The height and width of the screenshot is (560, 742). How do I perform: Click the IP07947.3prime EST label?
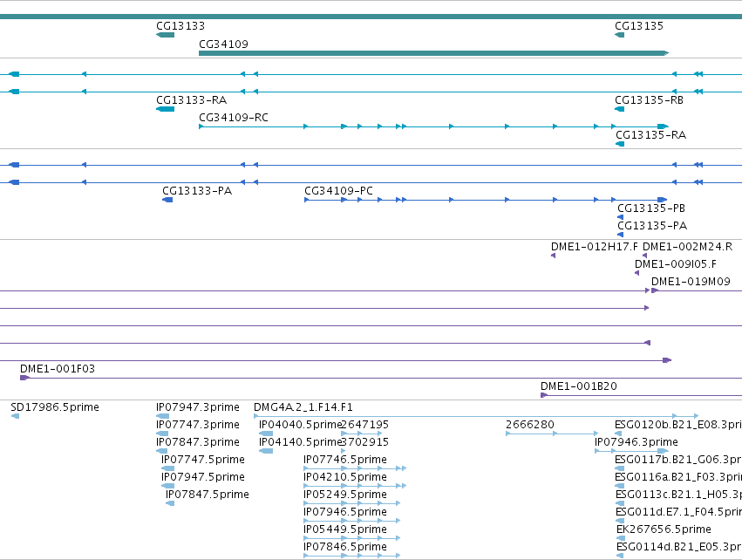[198, 407]
